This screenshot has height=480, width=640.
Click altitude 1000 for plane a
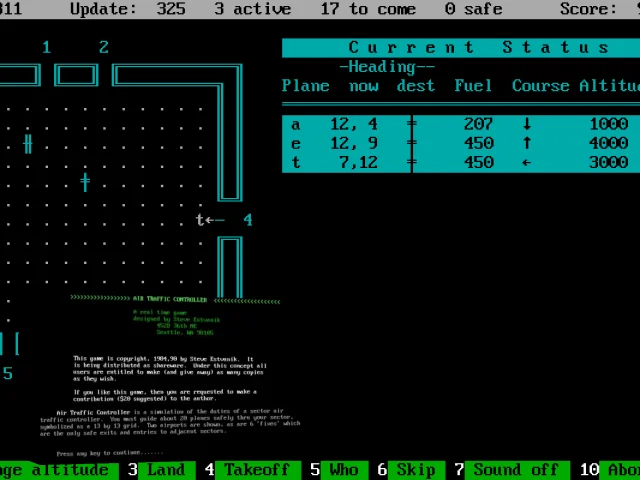coord(609,124)
